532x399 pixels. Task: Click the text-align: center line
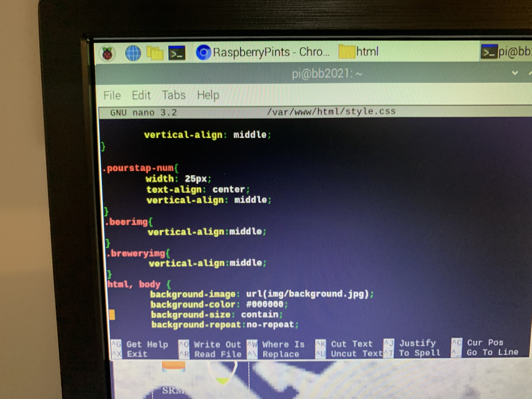[x=198, y=189]
